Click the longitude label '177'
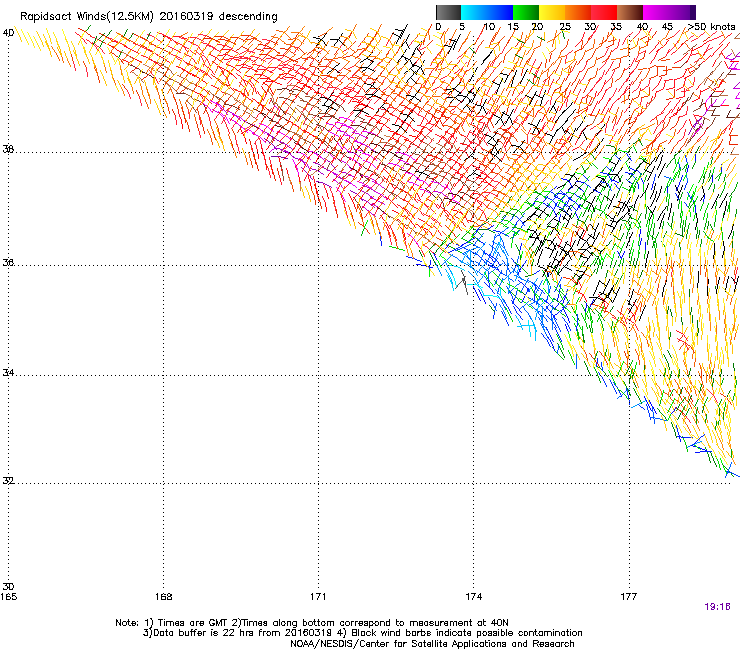The height and width of the screenshot is (650, 740). [x=629, y=597]
